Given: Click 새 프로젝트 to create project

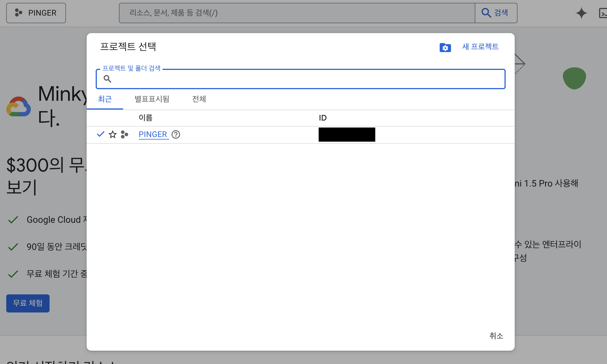Looking at the screenshot, I should click(x=480, y=47).
